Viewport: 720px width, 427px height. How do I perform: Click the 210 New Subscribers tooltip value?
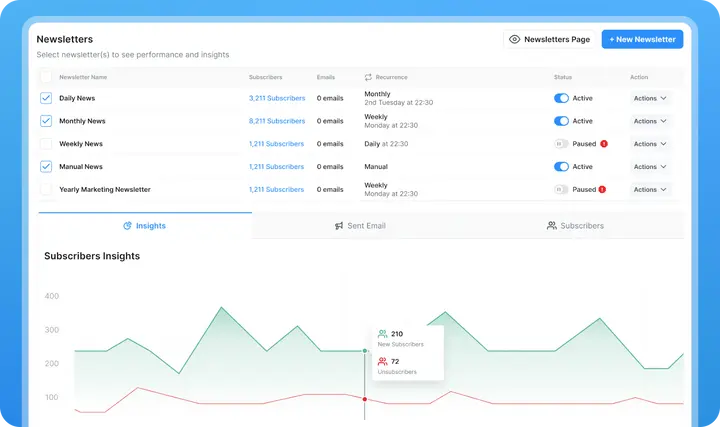[397, 334]
